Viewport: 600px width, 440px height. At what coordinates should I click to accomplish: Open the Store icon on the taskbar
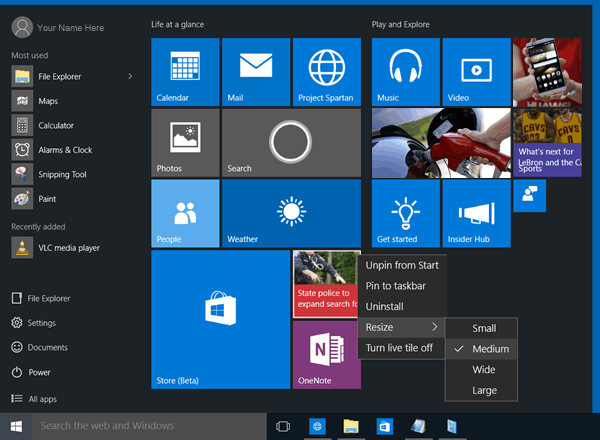385,426
